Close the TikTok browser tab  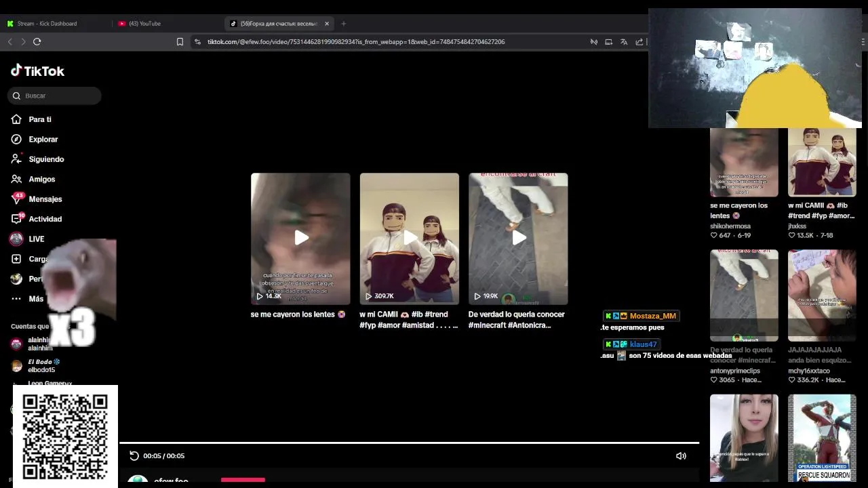327,24
